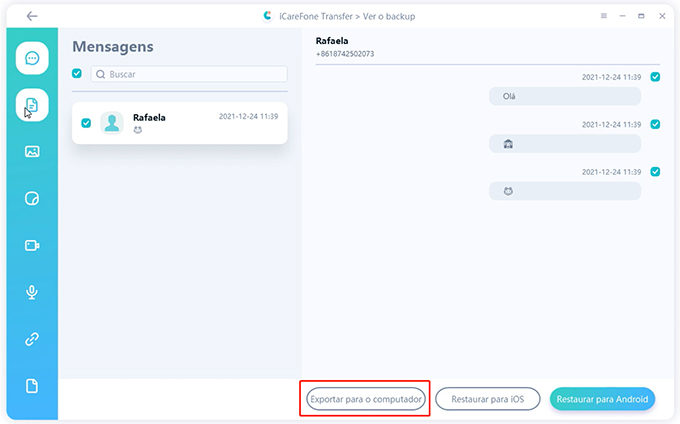Toggle the select-all messages checkbox
The height and width of the screenshot is (424, 680).
coord(77,73)
